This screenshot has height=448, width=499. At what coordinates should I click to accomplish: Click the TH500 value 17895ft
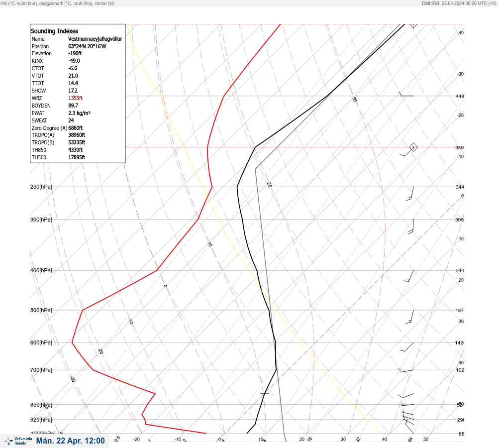[77, 157]
